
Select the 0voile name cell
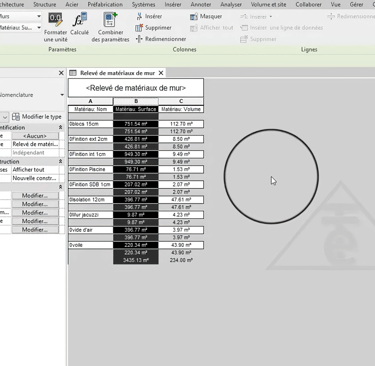click(90, 245)
